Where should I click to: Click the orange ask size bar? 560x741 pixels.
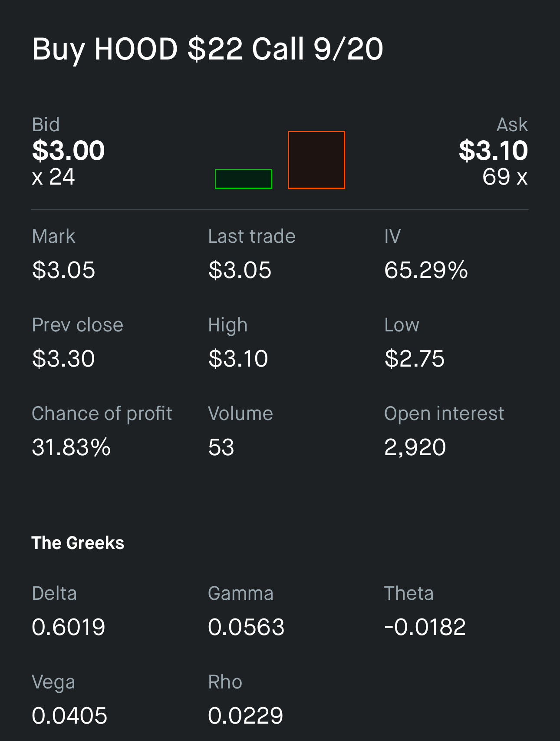(x=316, y=160)
